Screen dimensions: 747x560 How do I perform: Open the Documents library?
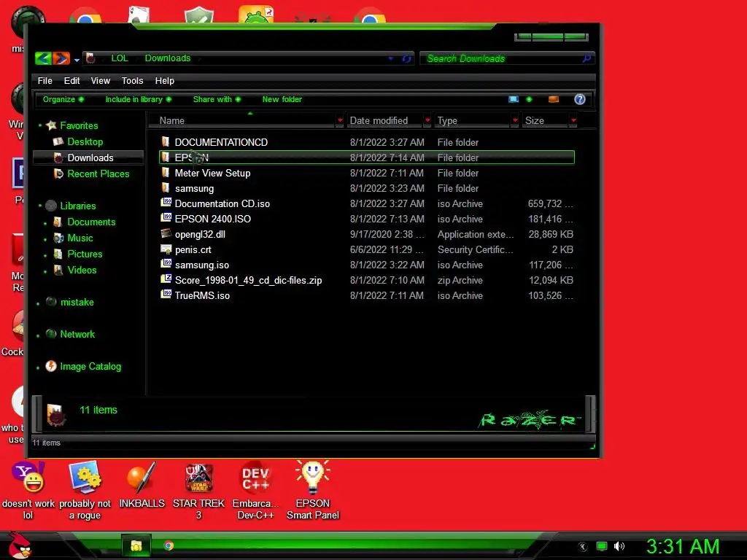tap(91, 222)
